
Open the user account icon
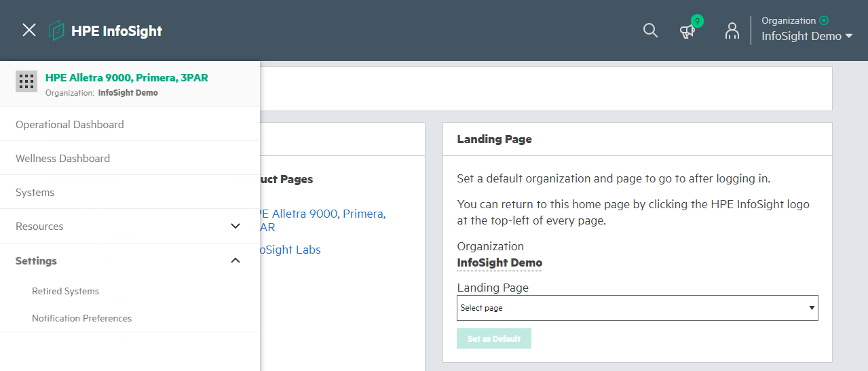click(732, 31)
